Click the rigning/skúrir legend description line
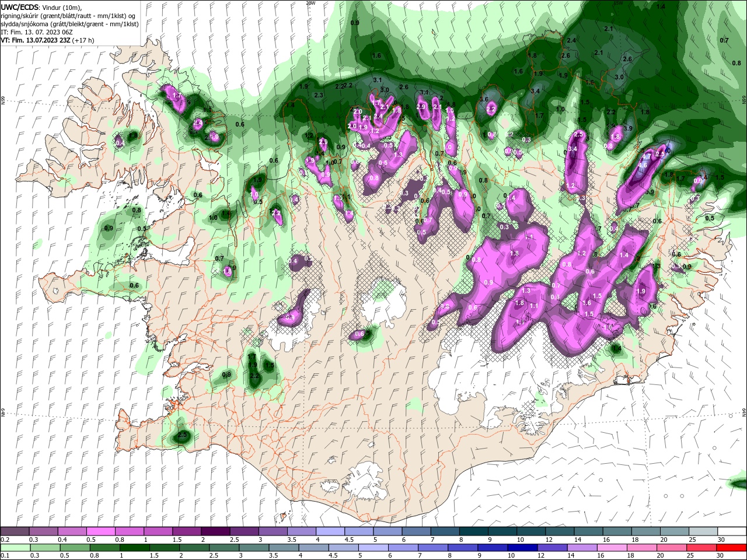The width and height of the screenshot is (747, 560). pyautogui.click(x=68, y=15)
